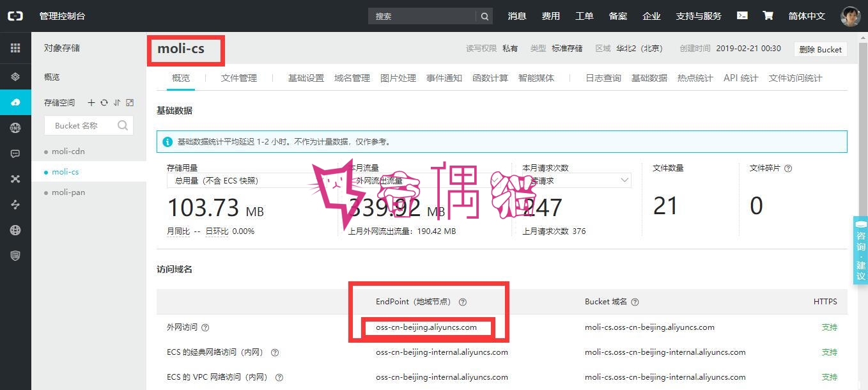Viewport: 868px width, 390px height.
Task: Switch to the 智能媒体 tab
Action: [x=536, y=78]
